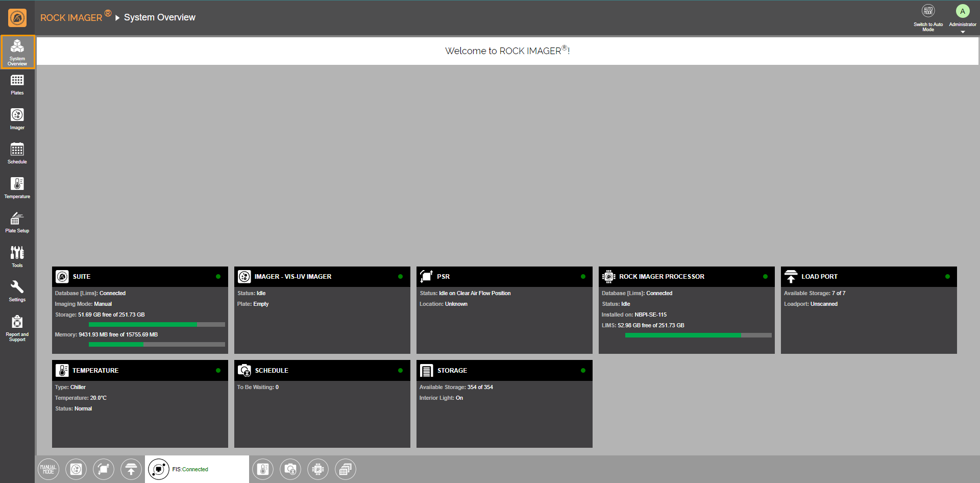Open the Tools section
The image size is (980, 483).
[17, 257]
